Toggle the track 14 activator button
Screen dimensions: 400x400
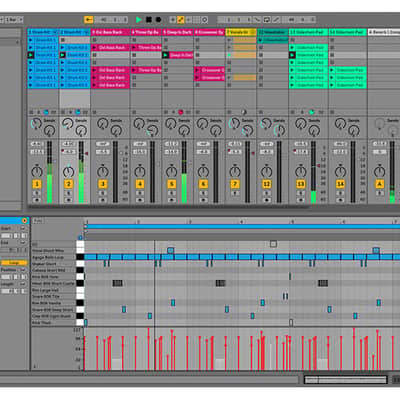pos(340,184)
